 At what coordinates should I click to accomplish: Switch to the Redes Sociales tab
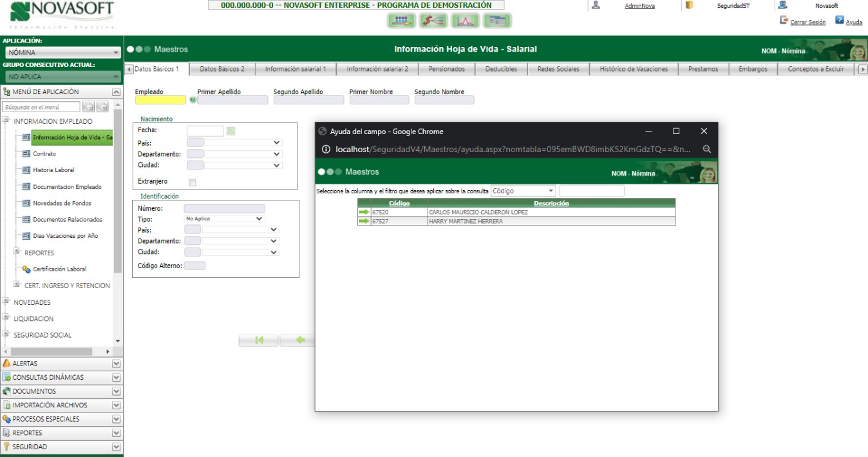pyautogui.click(x=558, y=69)
